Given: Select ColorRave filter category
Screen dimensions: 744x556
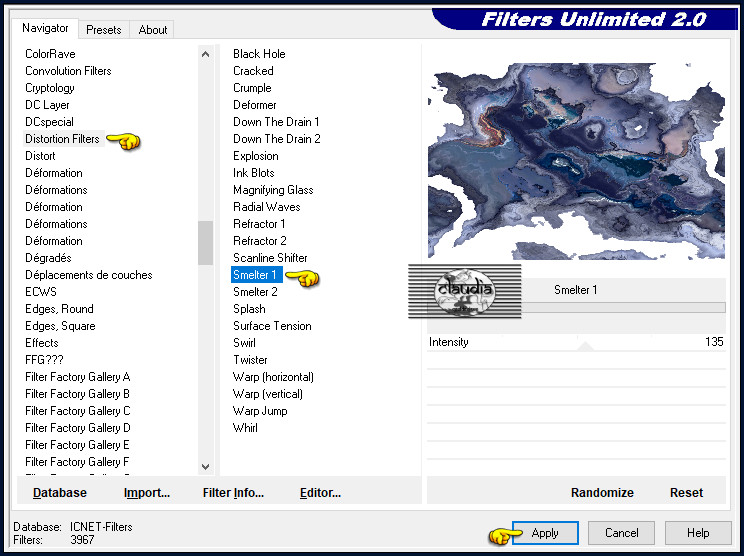Looking at the screenshot, I should click(x=50, y=54).
